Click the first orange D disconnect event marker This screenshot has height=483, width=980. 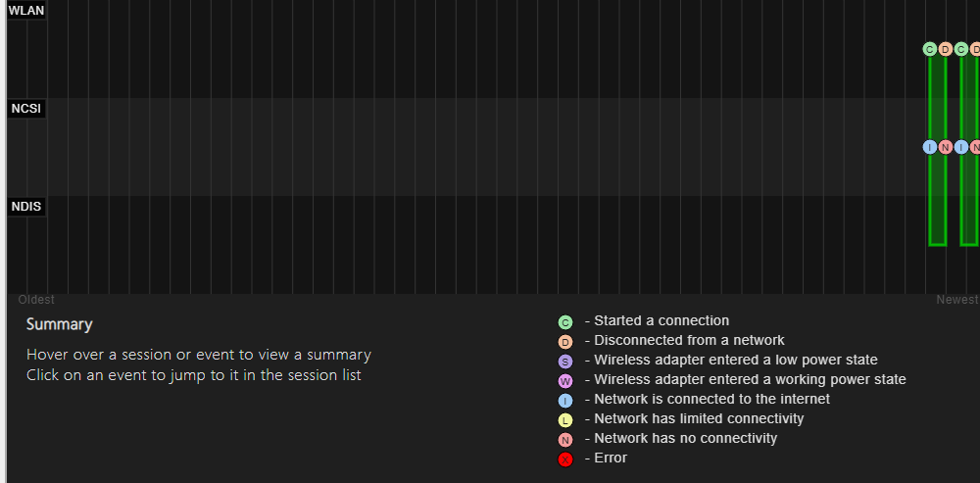pyautogui.click(x=946, y=49)
